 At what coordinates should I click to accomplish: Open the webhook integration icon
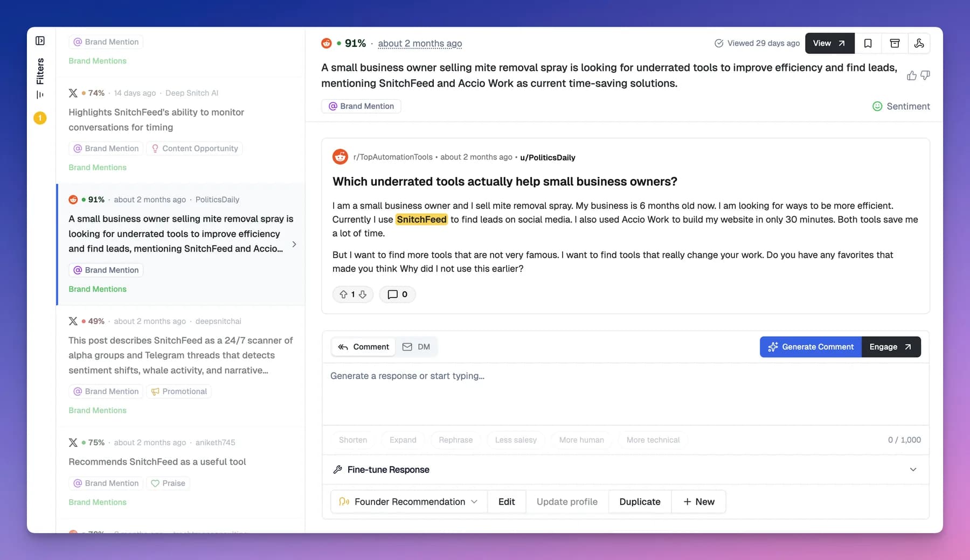pyautogui.click(x=919, y=44)
